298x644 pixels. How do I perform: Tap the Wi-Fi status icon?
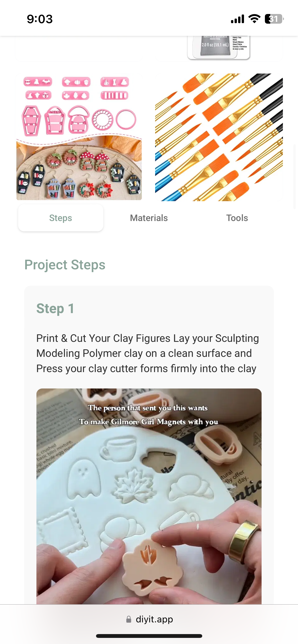point(254,19)
